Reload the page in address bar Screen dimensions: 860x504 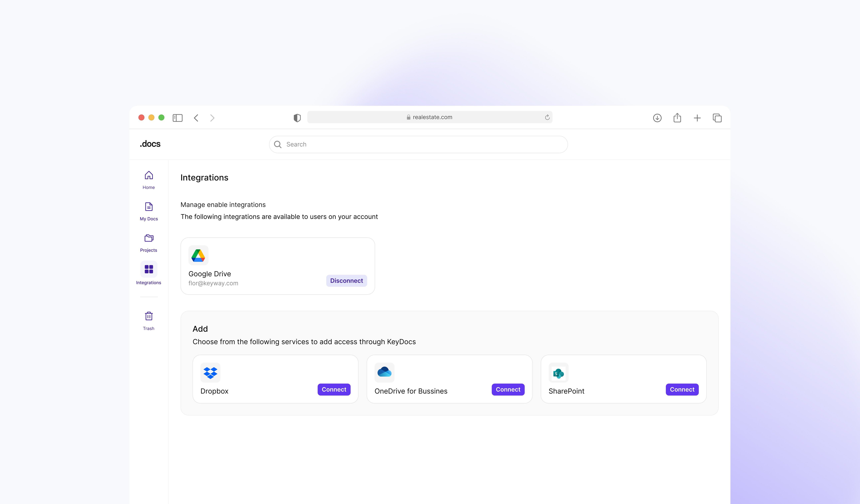click(x=547, y=117)
